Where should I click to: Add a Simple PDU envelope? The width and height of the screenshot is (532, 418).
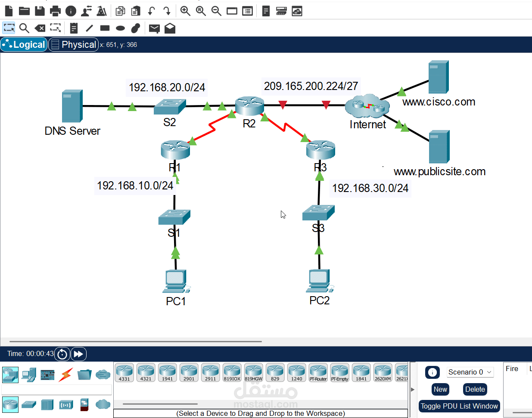[x=154, y=28]
